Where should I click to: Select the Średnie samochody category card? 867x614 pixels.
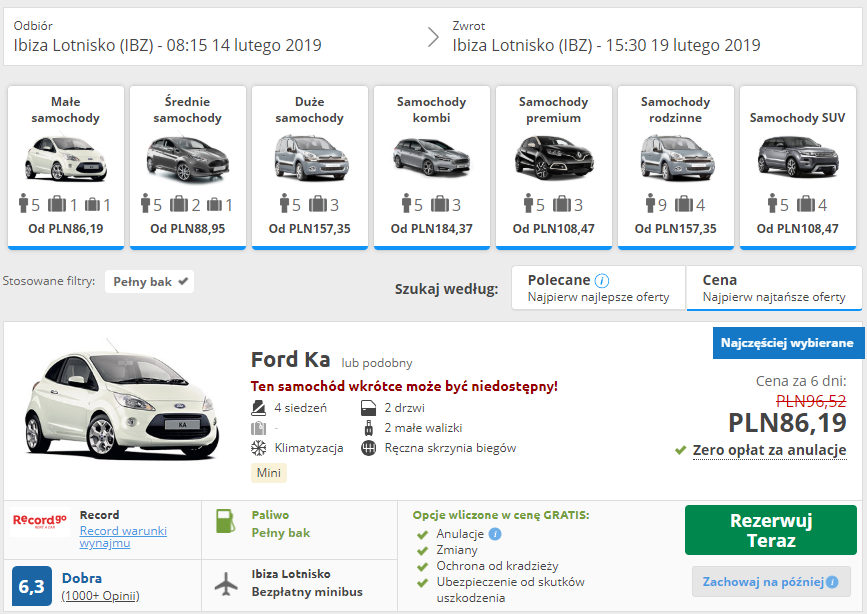pyautogui.click(x=188, y=167)
